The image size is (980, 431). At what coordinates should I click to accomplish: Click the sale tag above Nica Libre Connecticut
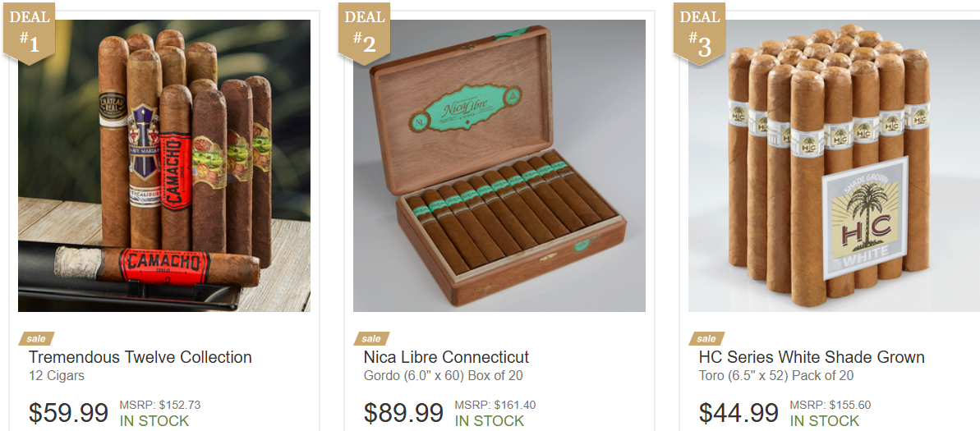[371, 338]
